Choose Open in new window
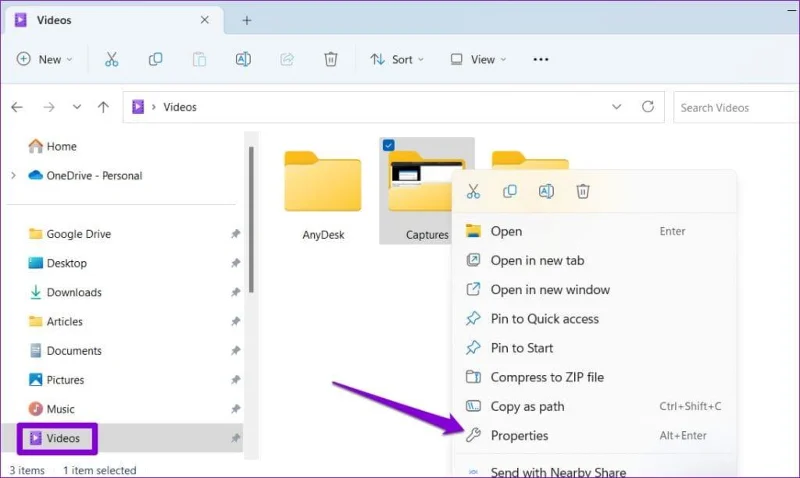Screen dimensions: 800x478 pos(593,289)
